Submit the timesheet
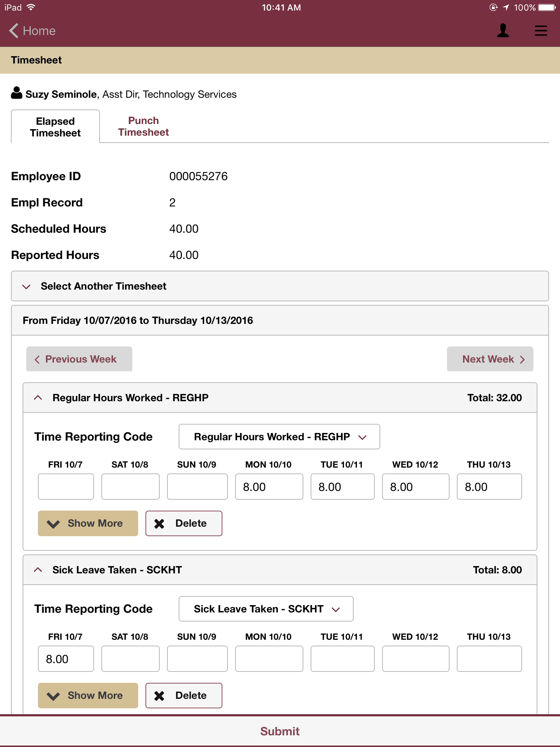560x747 pixels. coord(280,731)
